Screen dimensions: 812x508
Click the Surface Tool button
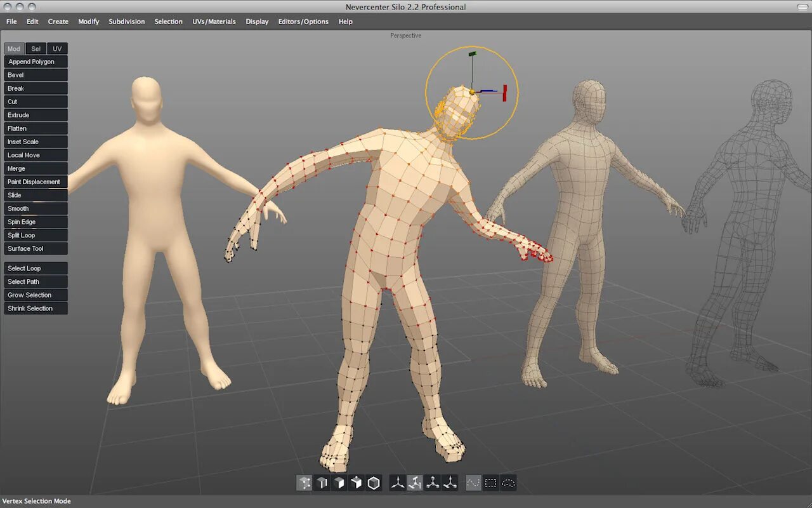36,248
